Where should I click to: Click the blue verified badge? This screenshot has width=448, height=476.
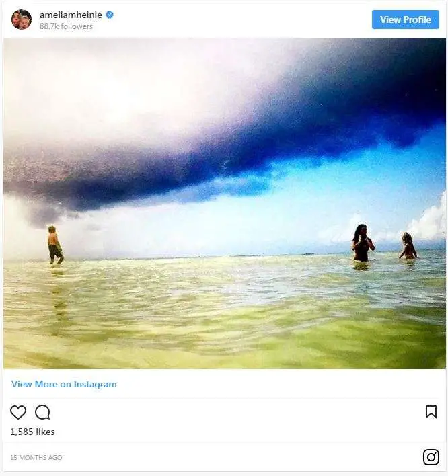click(x=110, y=15)
